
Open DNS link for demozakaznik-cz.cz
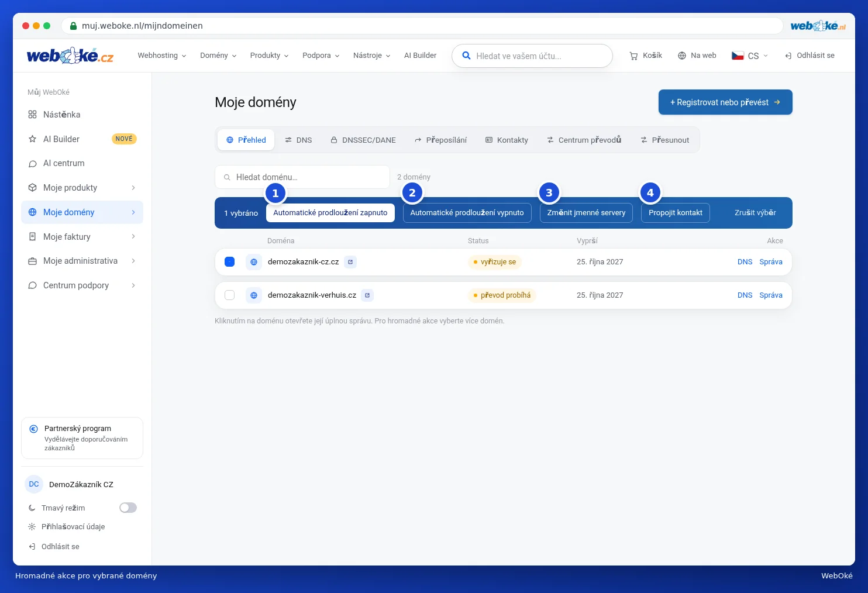pyautogui.click(x=745, y=262)
